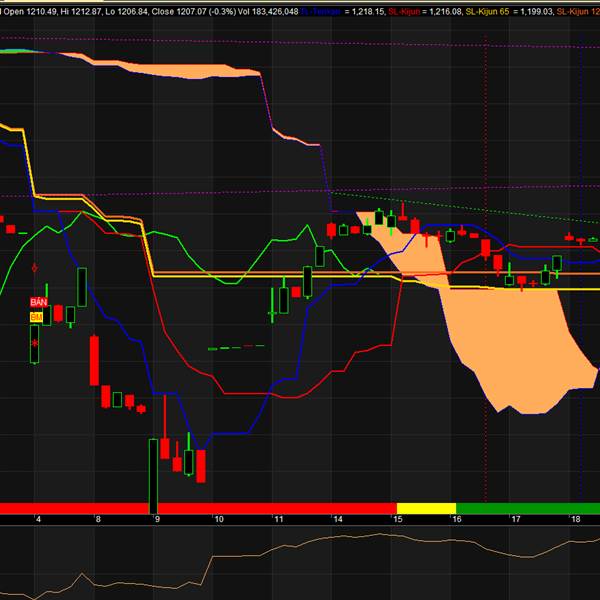
Task: Click date label 14 on the time axis
Action: click(338, 519)
